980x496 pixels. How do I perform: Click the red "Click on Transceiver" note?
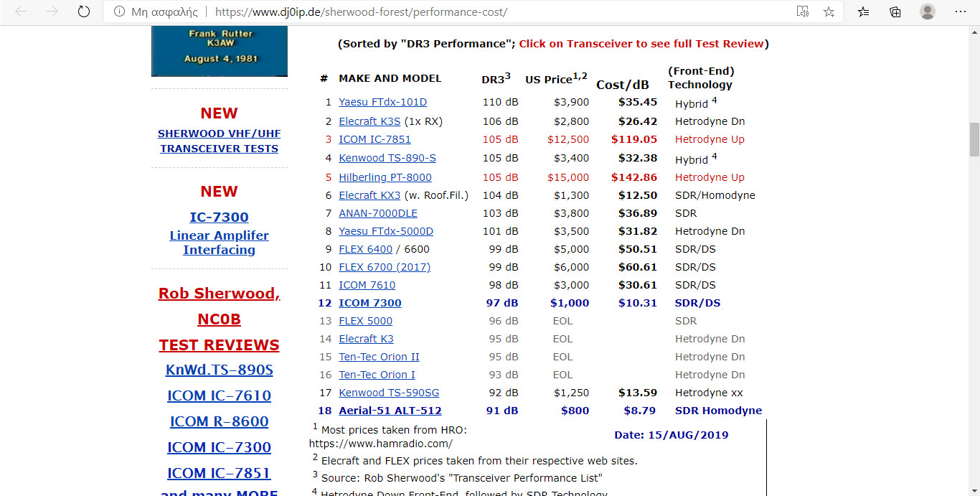[641, 44]
